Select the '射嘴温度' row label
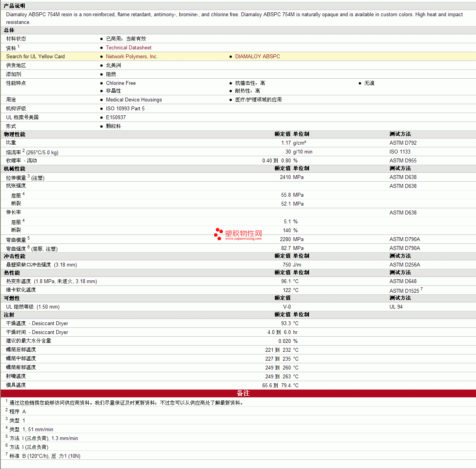 pos(16,376)
